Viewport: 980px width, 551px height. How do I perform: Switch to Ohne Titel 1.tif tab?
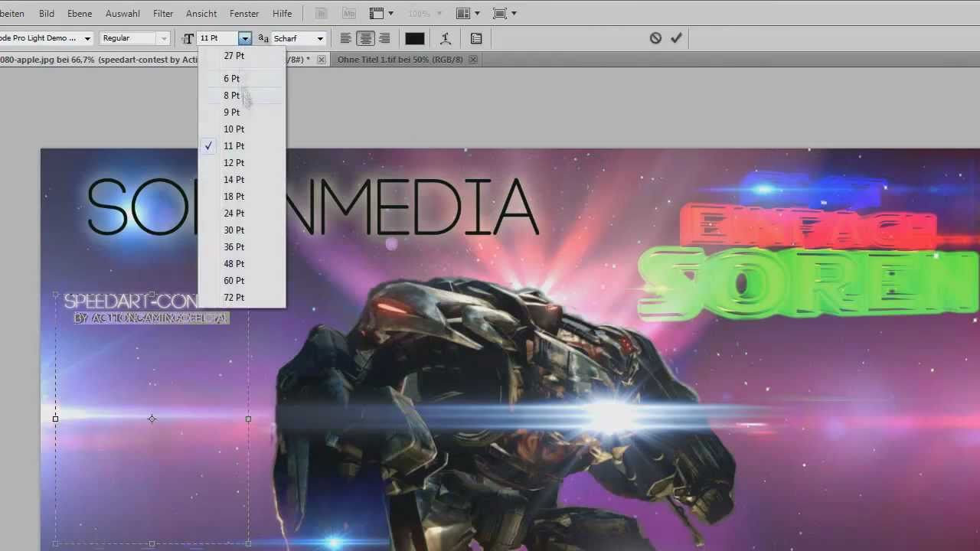coord(400,60)
